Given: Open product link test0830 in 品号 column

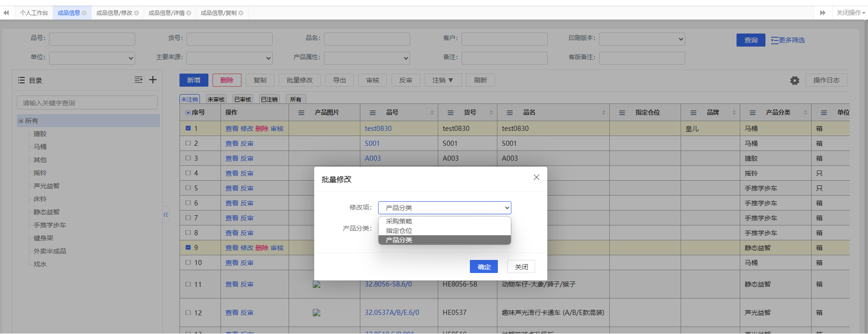Looking at the screenshot, I should 378,129.
